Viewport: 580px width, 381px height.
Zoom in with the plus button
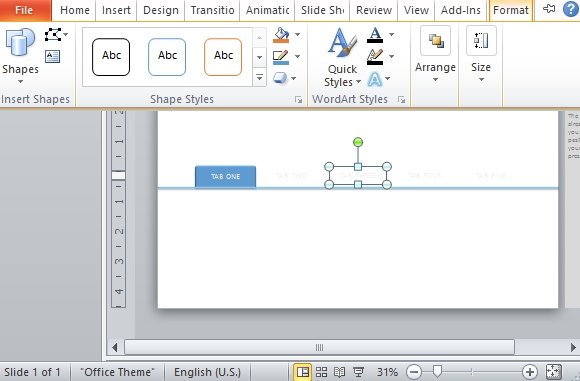point(530,372)
